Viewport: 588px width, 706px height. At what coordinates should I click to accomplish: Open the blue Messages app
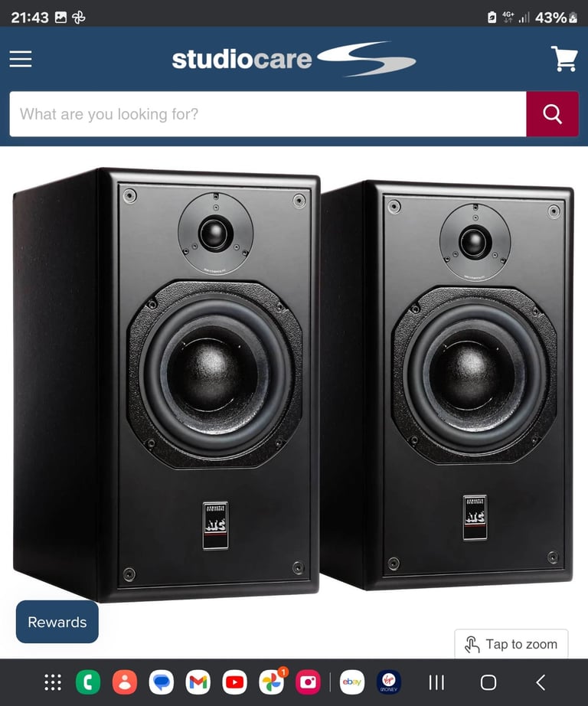click(162, 682)
